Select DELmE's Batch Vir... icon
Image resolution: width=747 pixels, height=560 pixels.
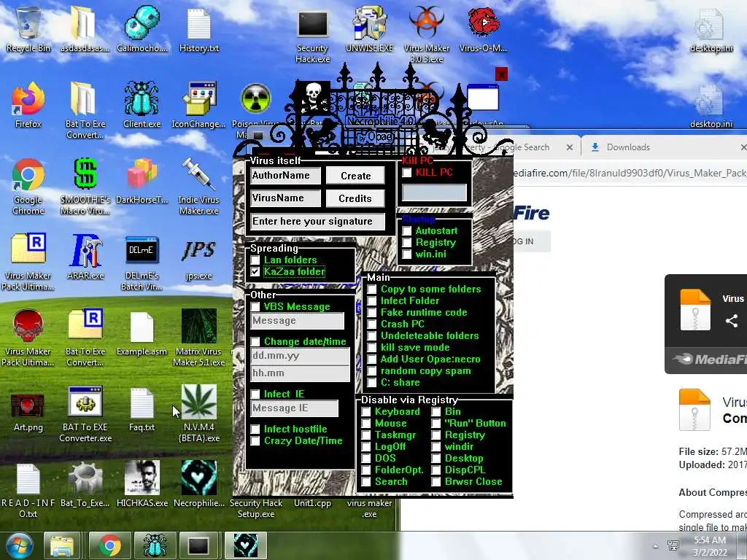tap(142, 262)
